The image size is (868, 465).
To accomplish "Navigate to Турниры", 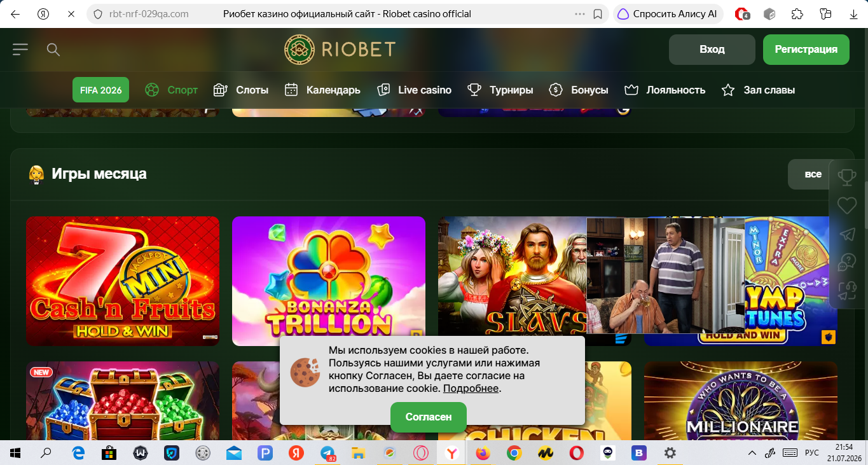I will pos(500,90).
